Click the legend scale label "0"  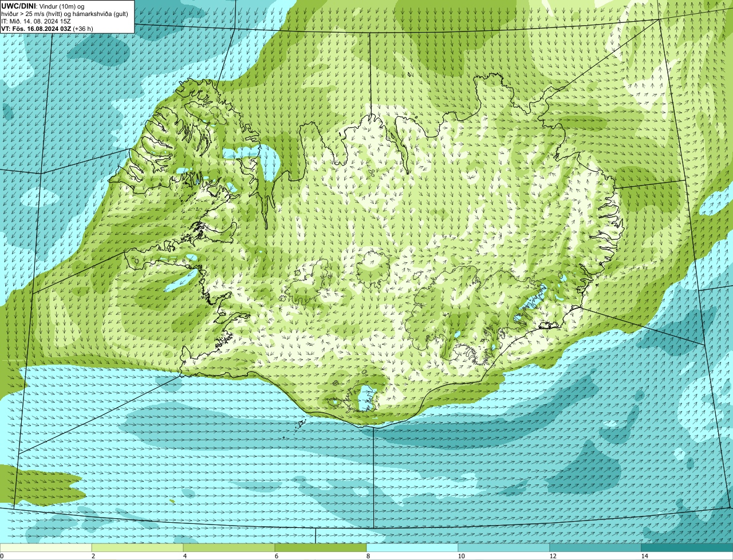[2, 556]
